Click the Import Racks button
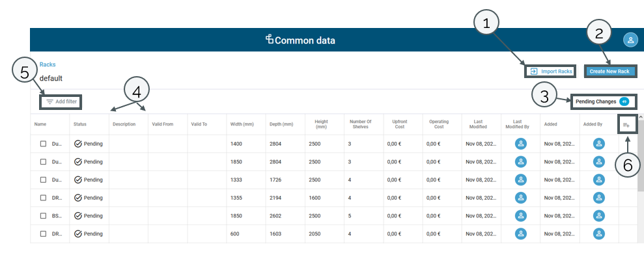Image resolution: width=644 pixels, height=257 pixels. click(551, 72)
